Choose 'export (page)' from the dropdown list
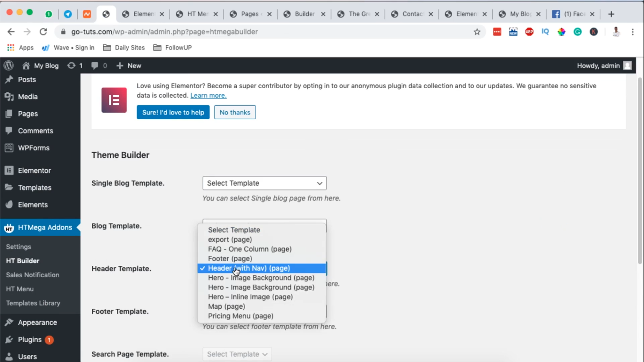 262,239
